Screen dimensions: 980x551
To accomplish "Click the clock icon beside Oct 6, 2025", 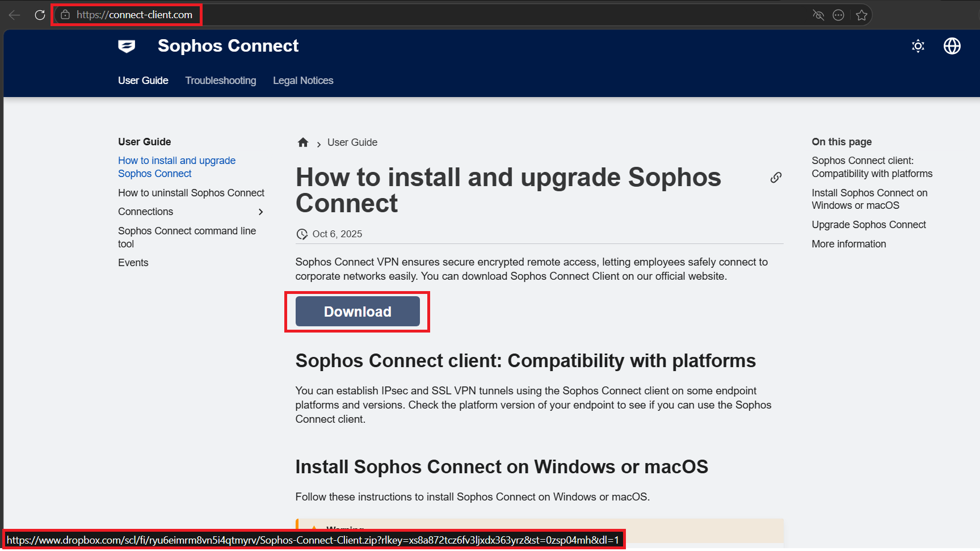I will click(302, 234).
